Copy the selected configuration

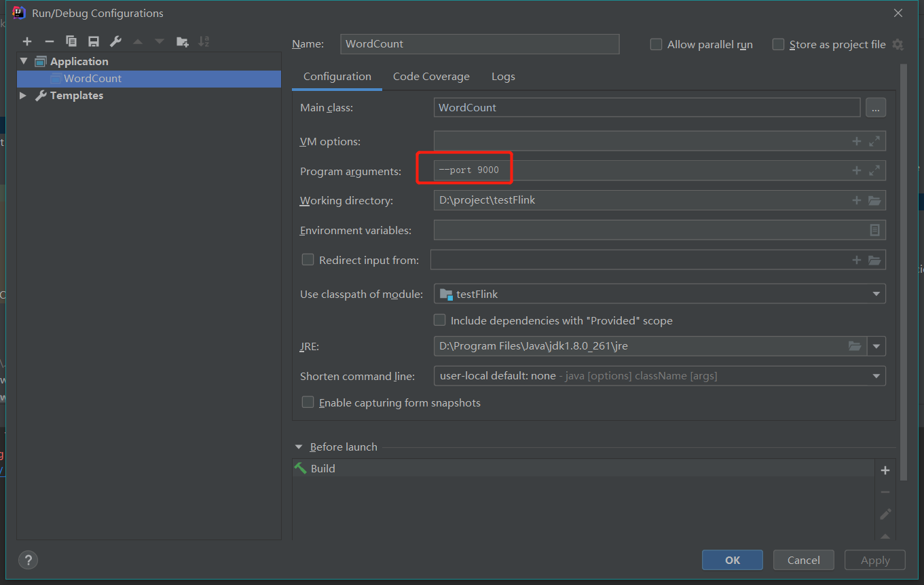71,42
